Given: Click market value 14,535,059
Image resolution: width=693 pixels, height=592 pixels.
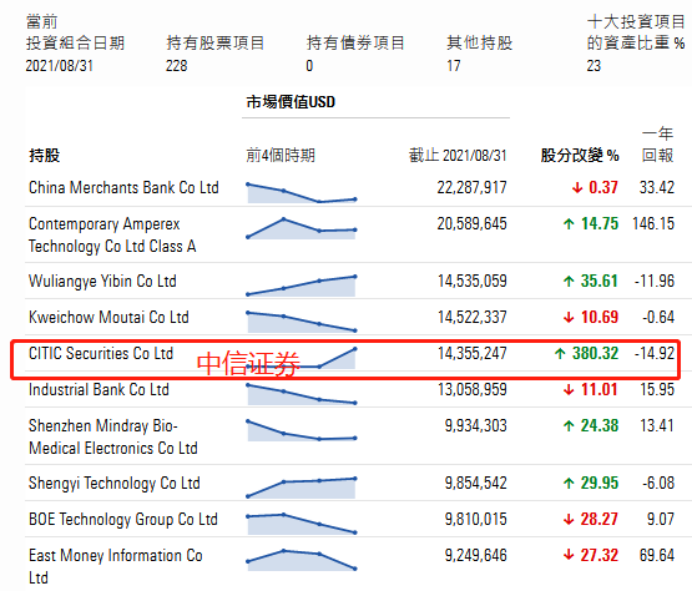Looking at the screenshot, I should [472, 281].
